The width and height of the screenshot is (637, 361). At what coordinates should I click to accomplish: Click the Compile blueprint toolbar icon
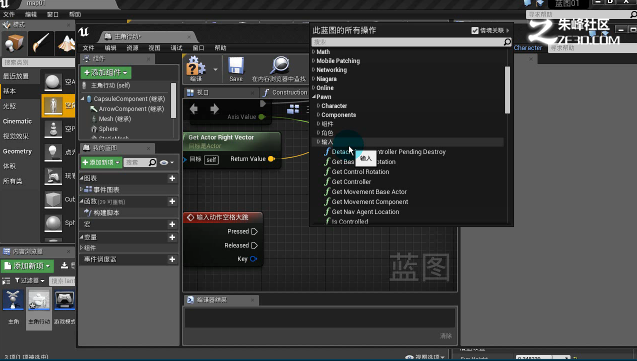click(x=196, y=66)
